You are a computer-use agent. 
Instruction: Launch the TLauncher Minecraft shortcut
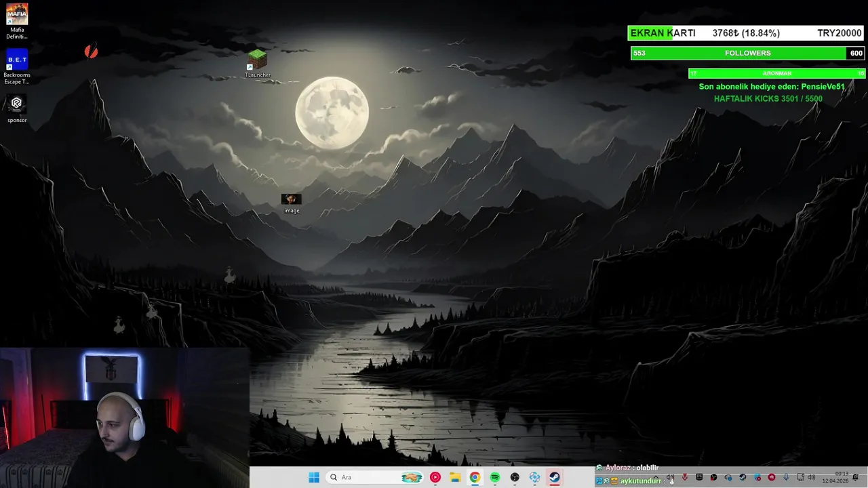tap(258, 64)
